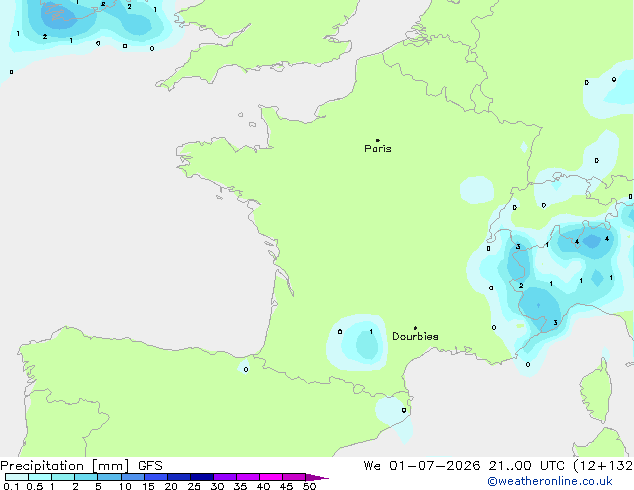This screenshot has height=490, width=634.
Task: Pick the 5–10 mm legend swatch
Action: 109,477
